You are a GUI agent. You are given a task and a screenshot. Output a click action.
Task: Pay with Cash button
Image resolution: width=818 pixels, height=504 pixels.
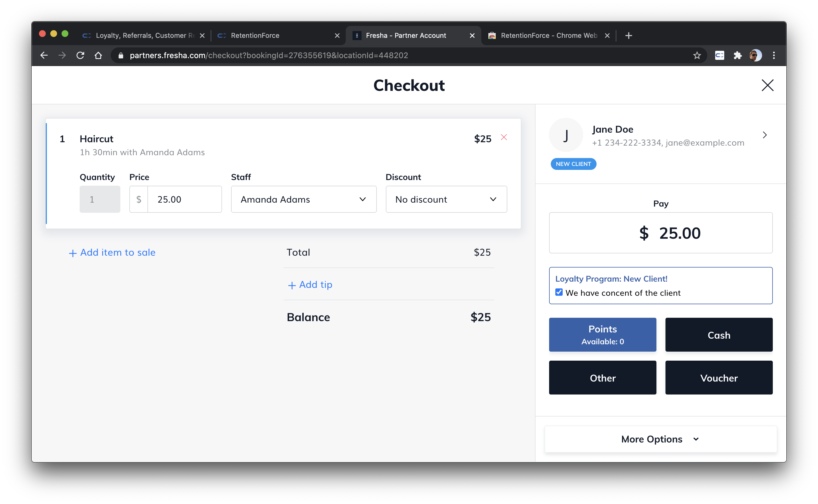719,335
